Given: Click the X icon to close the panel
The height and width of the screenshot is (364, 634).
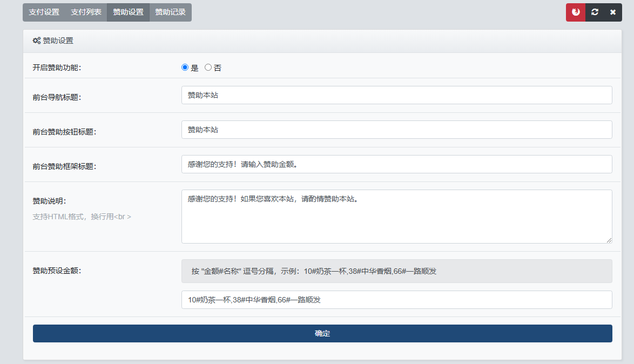Looking at the screenshot, I should [x=613, y=12].
